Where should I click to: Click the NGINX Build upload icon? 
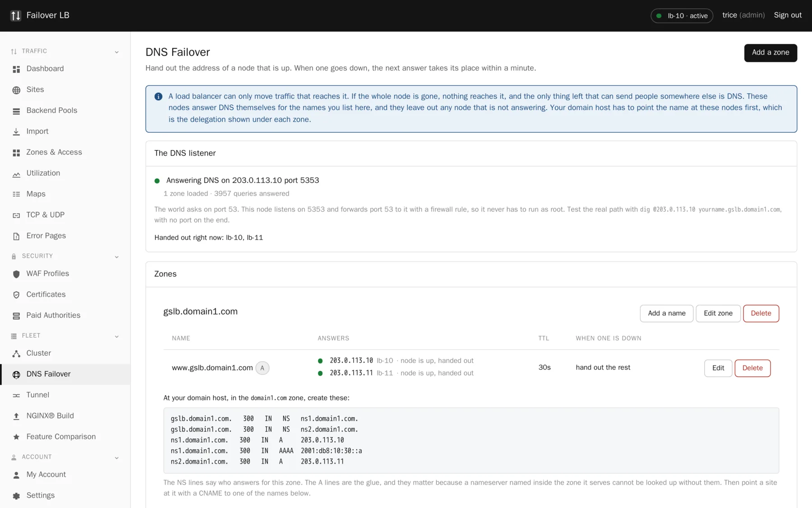16,416
